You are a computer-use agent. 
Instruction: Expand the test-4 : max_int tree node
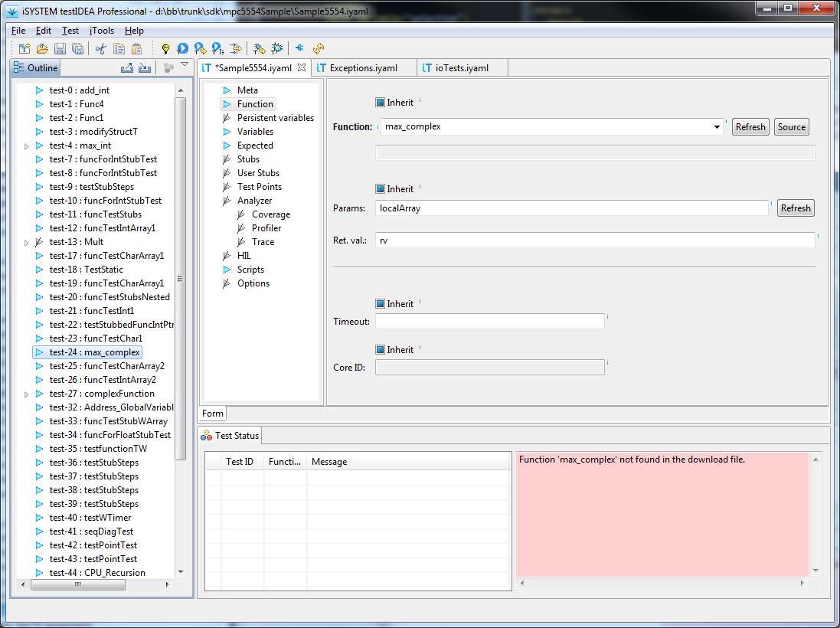[x=26, y=146]
